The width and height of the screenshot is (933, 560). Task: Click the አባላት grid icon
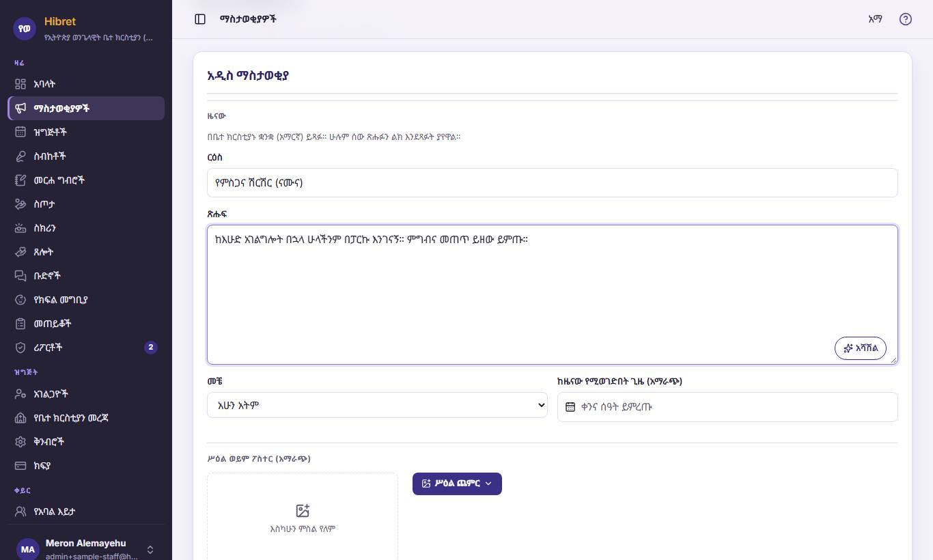pos(20,84)
